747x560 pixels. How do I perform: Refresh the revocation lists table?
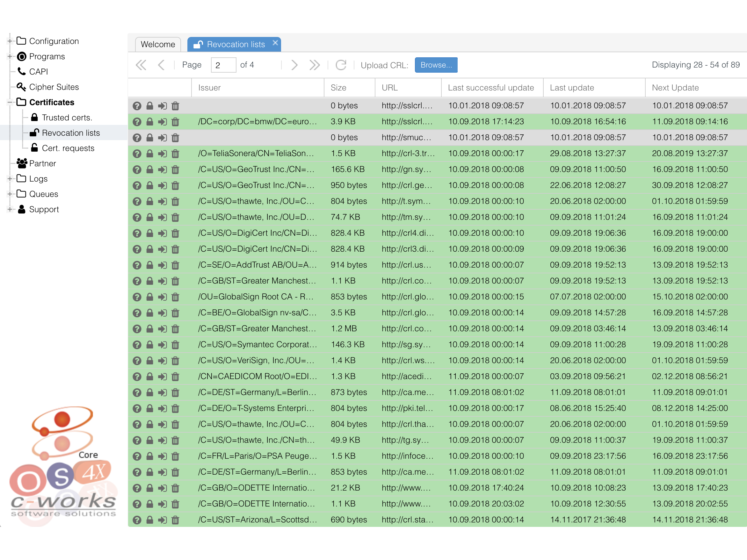pyautogui.click(x=341, y=65)
